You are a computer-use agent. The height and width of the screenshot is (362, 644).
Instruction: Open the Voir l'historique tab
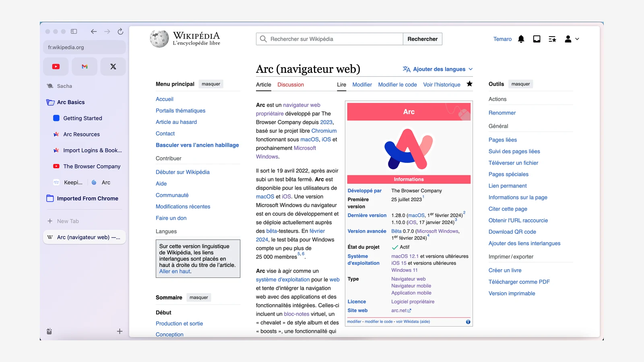(442, 85)
